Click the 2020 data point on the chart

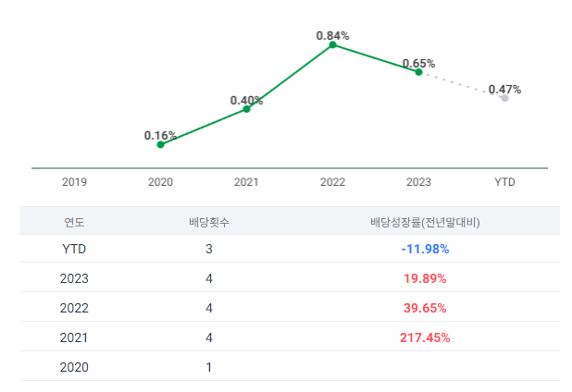point(160,144)
